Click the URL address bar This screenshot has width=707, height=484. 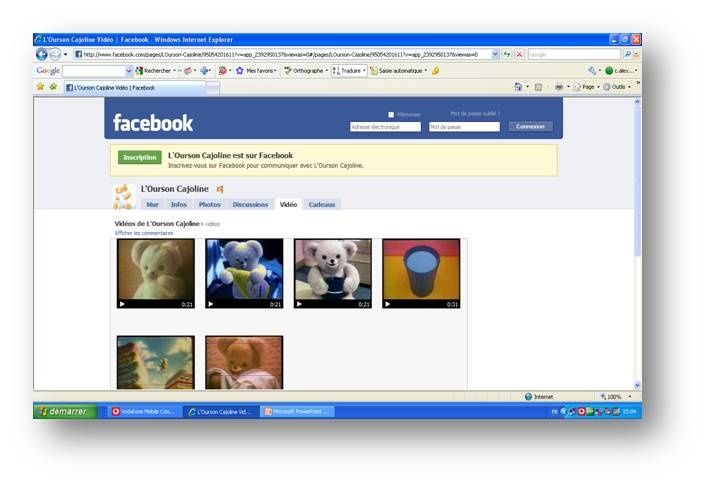[286, 54]
